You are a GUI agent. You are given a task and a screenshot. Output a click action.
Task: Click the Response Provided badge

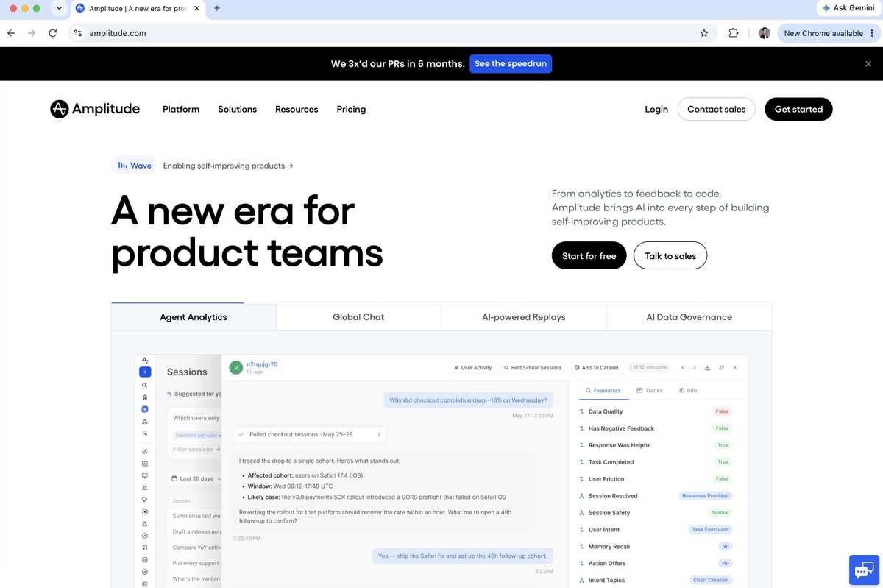coord(706,496)
